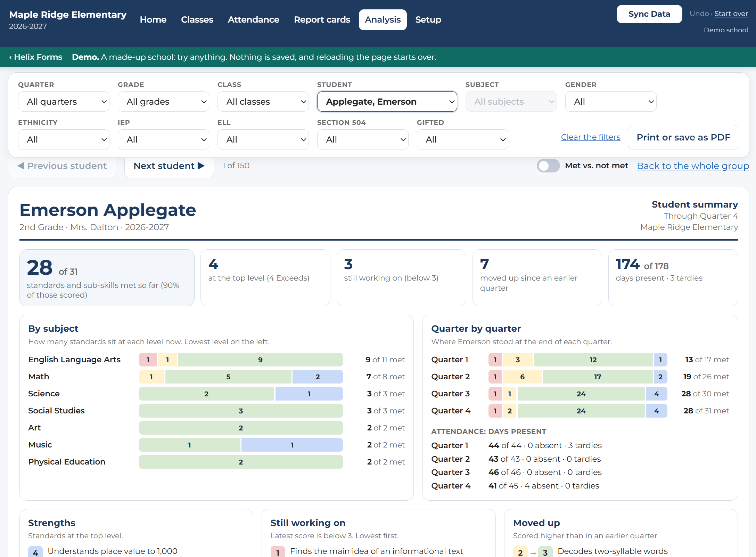The image size is (756, 557).
Task: Open the Class filter dropdown
Action: [x=263, y=102]
